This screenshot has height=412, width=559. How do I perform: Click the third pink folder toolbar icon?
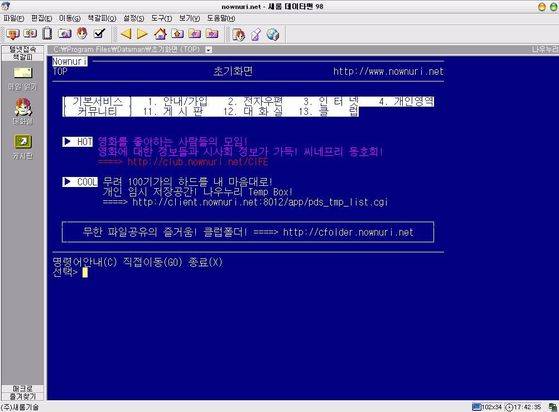(212, 34)
